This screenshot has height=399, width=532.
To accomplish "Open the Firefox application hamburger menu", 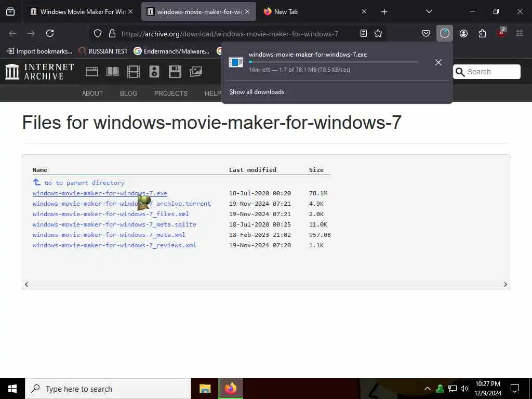I will [520, 33].
